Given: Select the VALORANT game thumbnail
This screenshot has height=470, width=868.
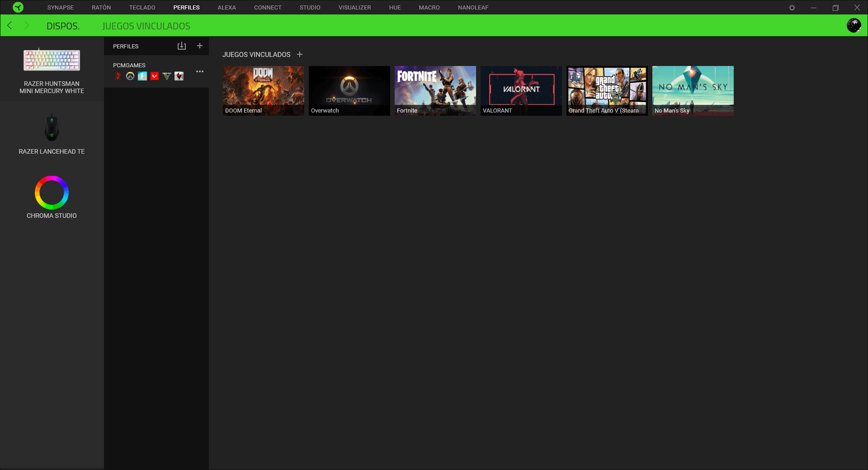Looking at the screenshot, I should [x=521, y=91].
